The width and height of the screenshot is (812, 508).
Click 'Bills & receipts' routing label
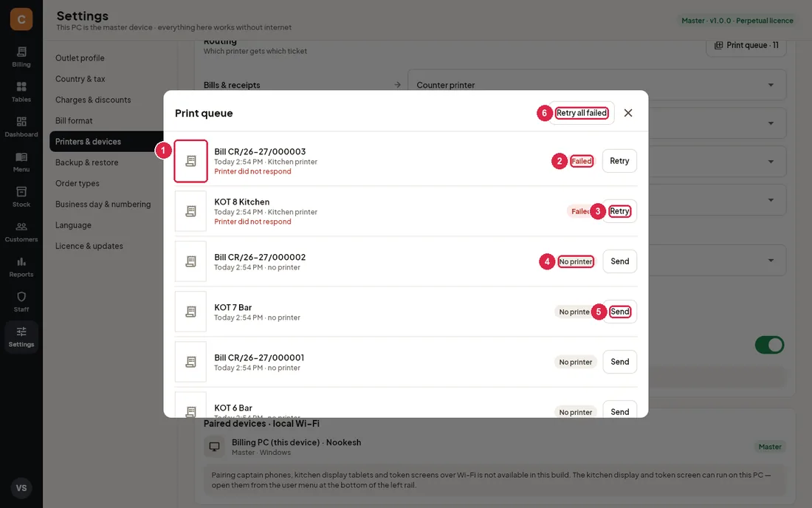[232, 85]
